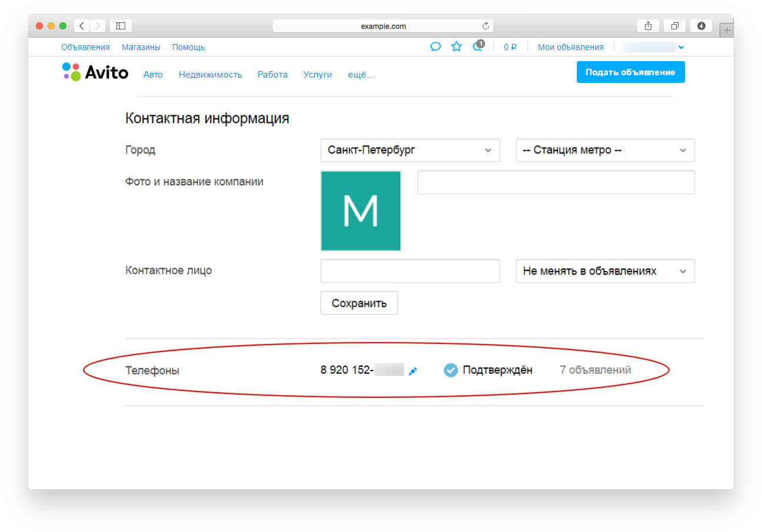The width and height of the screenshot is (762, 532).
Task: Open the Объявления top link
Action: pyautogui.click(x=85, y=47)
